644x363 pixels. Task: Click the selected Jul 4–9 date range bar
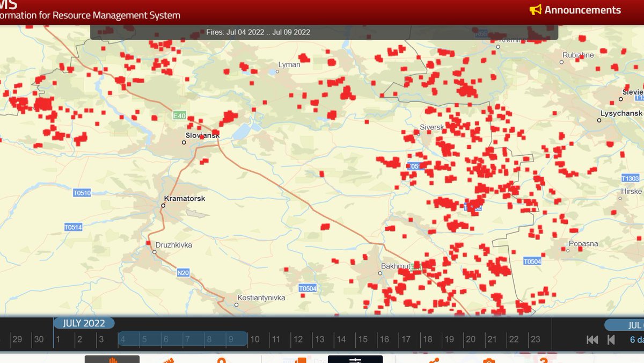pyautogui.click(x=182, y=339)
